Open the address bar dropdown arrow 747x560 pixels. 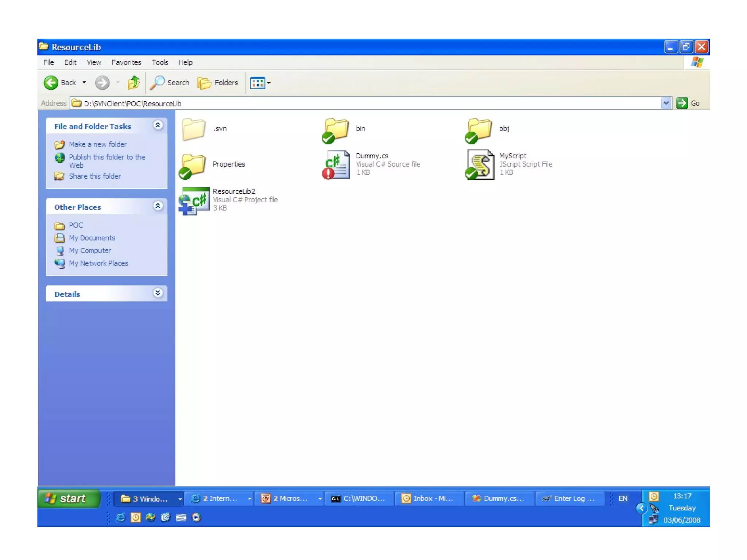[666, 103]
